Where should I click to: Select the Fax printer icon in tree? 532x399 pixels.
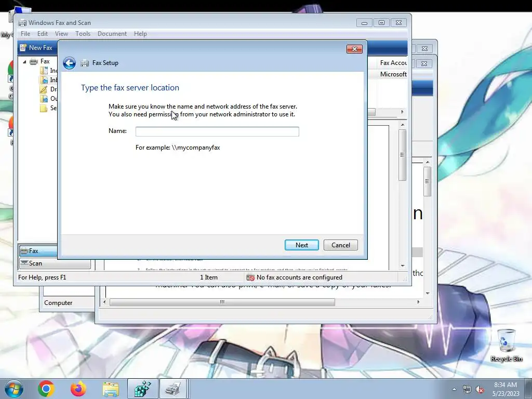tap(34, 61)
